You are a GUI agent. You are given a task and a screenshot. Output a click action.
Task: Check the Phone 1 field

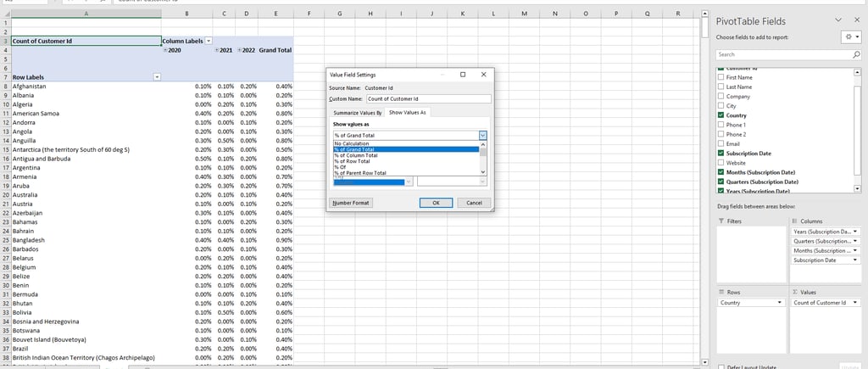tap(721, 125)
